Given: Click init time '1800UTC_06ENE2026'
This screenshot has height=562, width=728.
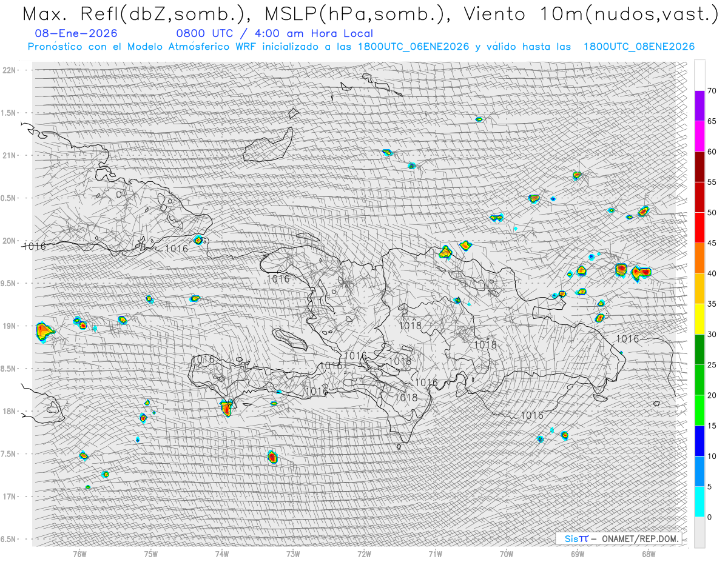Looking at the screenshot, I should [x=414, y=47].
